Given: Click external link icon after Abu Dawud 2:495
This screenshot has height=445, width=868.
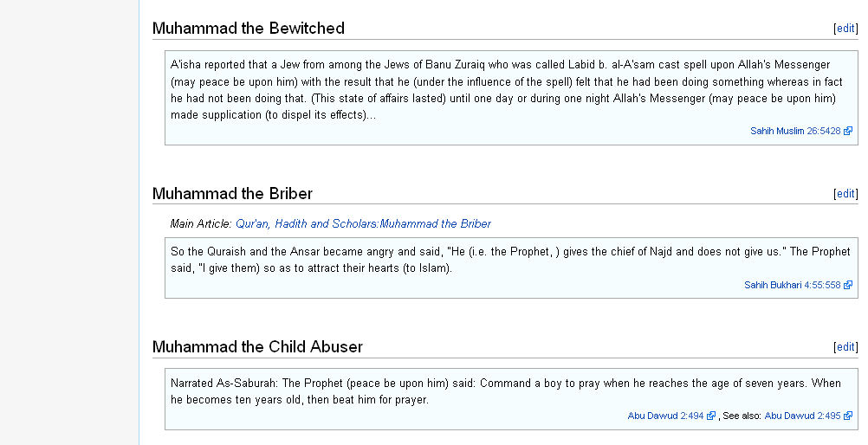Looking at the screenshot, I should pyautogui.click(x=847, y=416).
